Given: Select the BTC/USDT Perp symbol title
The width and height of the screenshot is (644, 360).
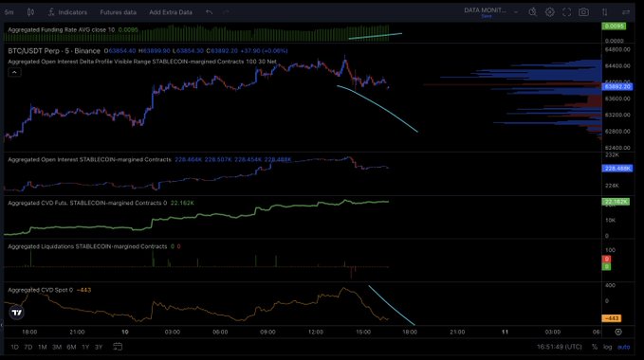Looking at the screenshot, I should tap(54, 51).
